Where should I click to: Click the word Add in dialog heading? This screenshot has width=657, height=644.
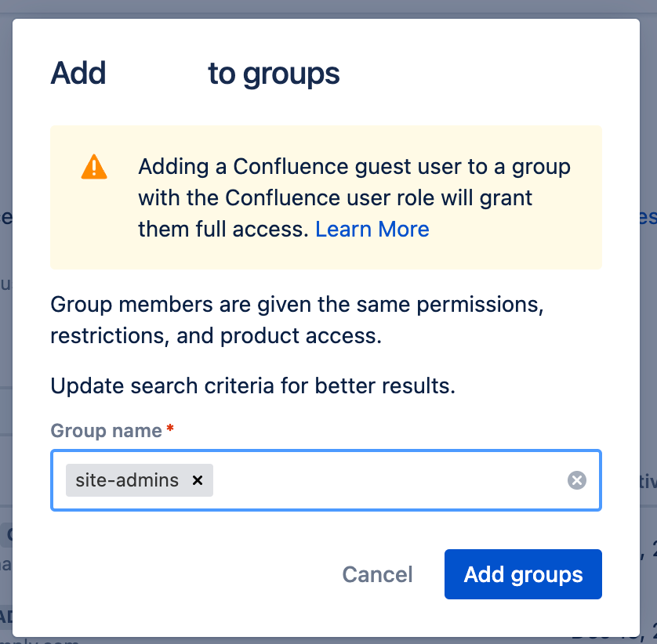(78, 74)
